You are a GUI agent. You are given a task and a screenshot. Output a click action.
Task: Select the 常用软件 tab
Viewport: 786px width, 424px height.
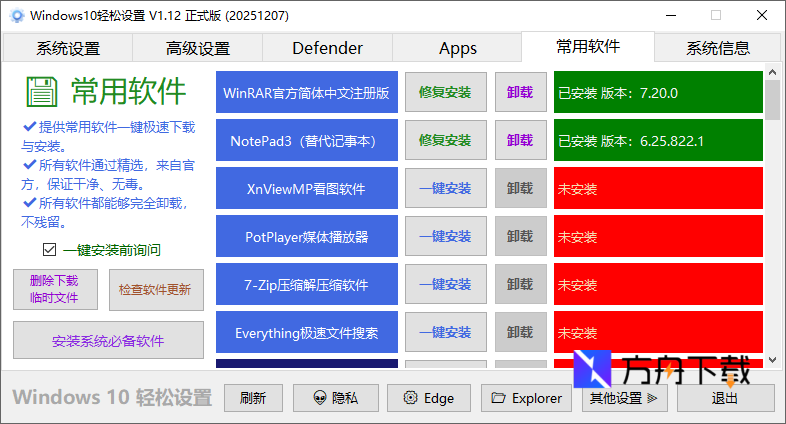[x=588, y=47]
